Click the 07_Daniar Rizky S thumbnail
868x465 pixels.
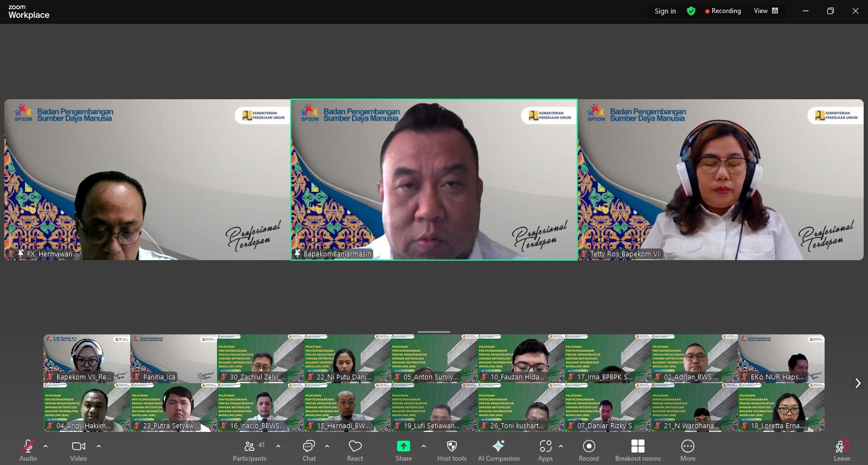pyautogui.click(x=608, y=408)
